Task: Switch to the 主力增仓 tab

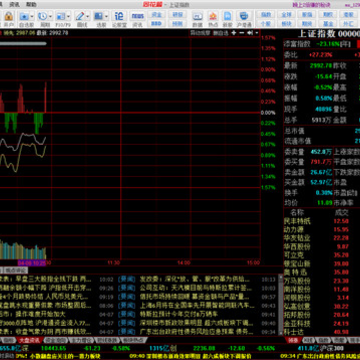Action: tap(81, 340)
